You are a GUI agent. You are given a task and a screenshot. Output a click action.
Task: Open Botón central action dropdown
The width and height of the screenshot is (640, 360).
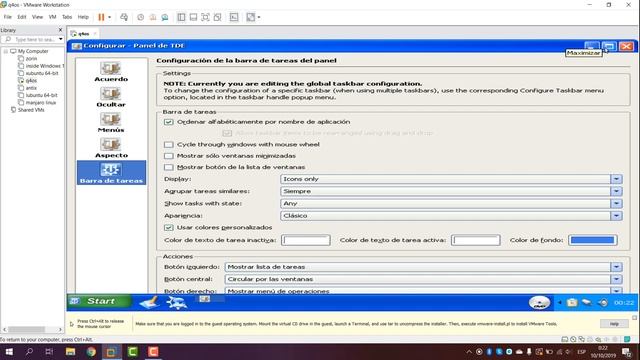(x=423, y=279)
